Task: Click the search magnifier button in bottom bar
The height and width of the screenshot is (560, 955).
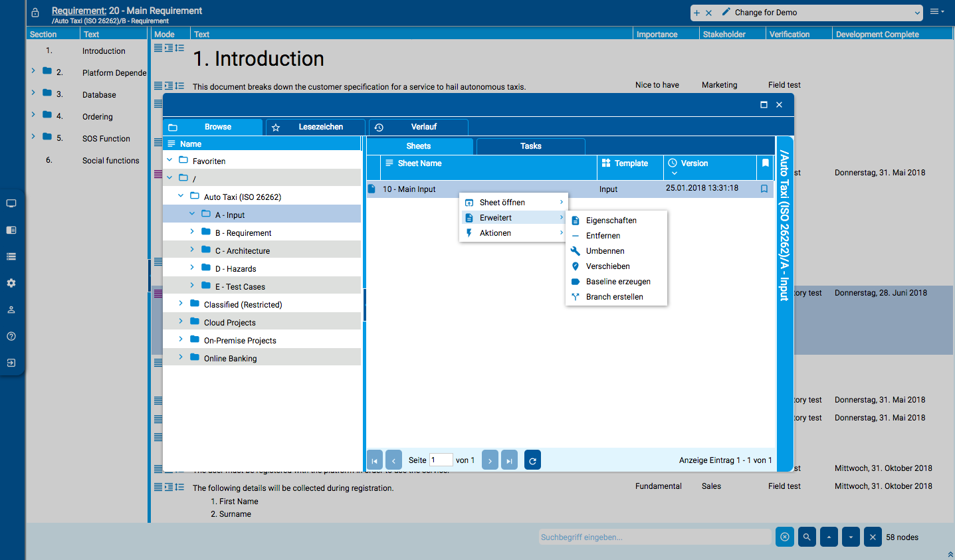Action: (807, 537)
